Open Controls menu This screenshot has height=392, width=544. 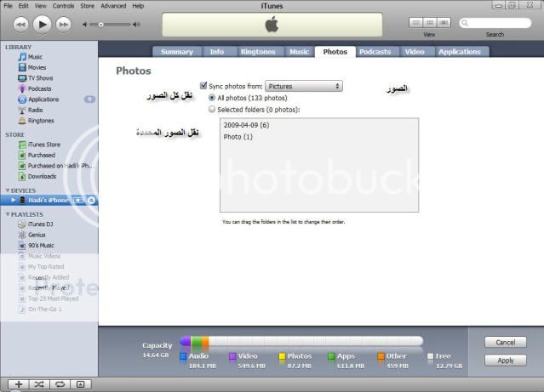[x=64, y=6]
